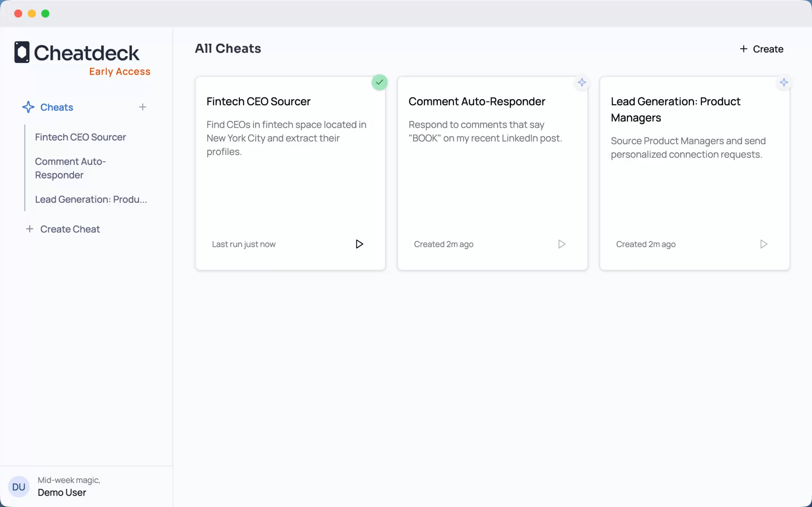The width and height of the screenshot is (812, 507).
Task: Click green checkmark badge on Fintech card
Action: click(379, 82)
